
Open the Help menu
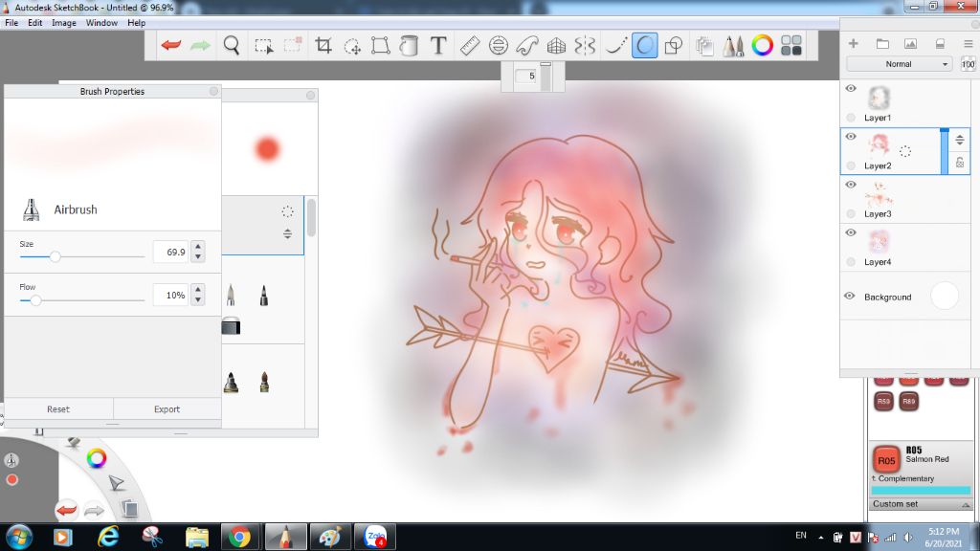click(x=136, y=23)
